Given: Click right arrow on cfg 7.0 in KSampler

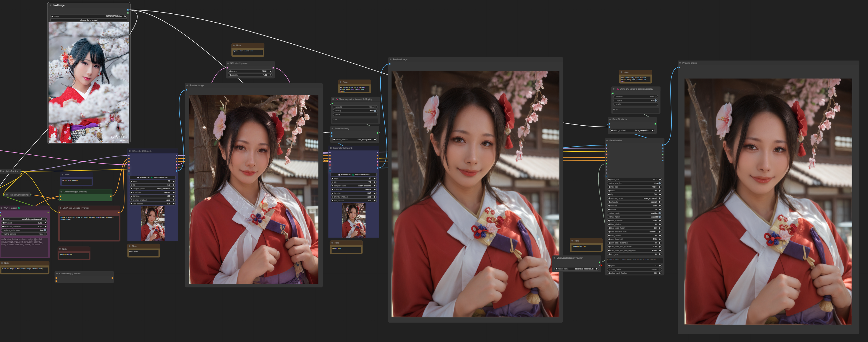Looking at the screenshot, I should pos(375,182).
